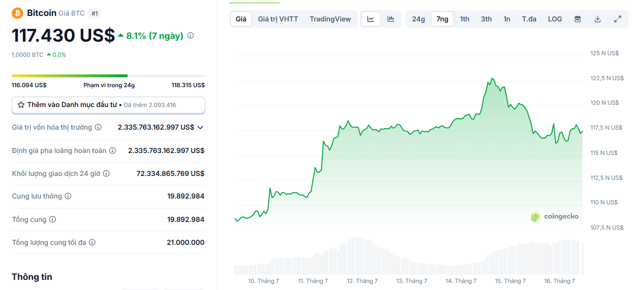Show info for Cung lưu thông

(x=68, y=196)
